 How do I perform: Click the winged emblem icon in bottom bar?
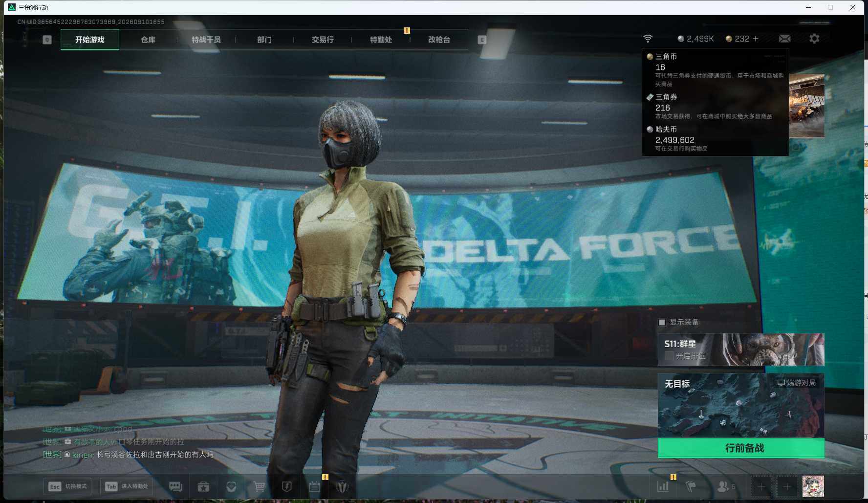[x=342, y=486]
